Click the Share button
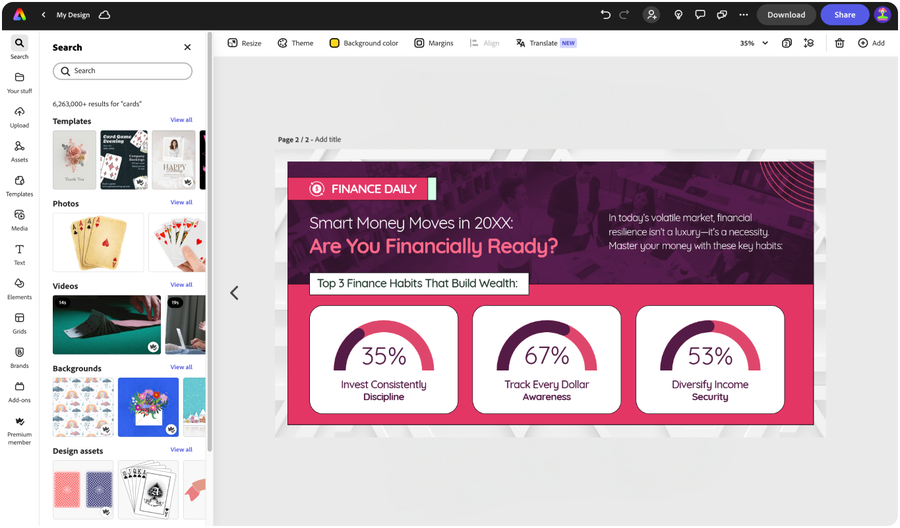 pos(844,15)
